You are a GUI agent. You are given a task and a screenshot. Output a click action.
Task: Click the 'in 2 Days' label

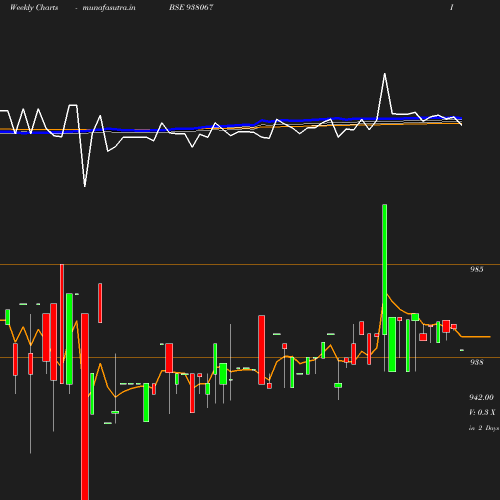tap(484, 428)
